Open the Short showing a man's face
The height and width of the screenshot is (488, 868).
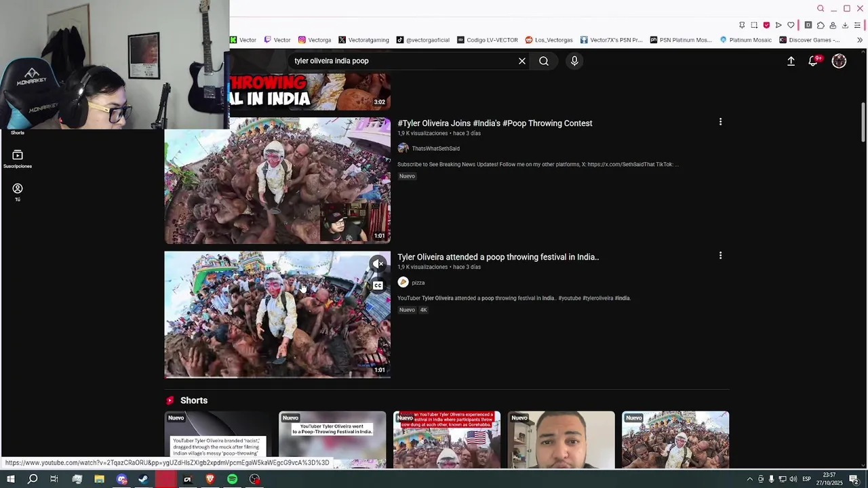[x=561, y=439]
